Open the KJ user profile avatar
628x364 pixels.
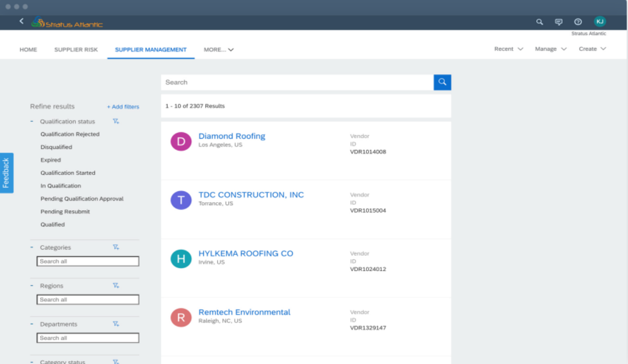599,22
